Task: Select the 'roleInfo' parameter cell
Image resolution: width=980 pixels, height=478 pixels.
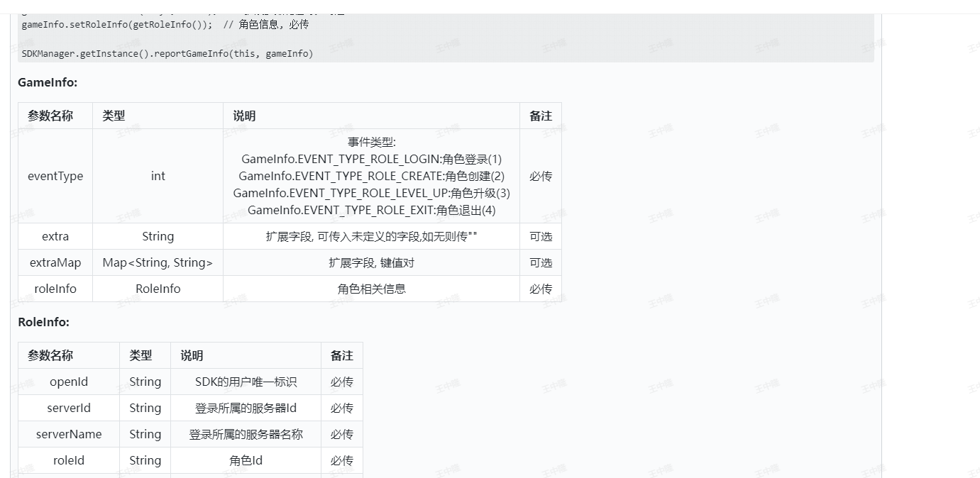Action: click(55, 289)
